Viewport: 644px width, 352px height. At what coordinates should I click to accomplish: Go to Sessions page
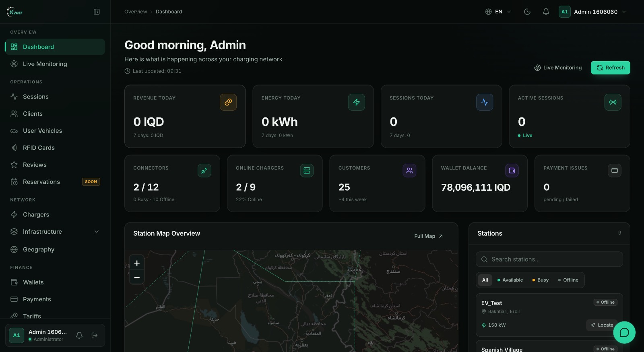[55, 97]
